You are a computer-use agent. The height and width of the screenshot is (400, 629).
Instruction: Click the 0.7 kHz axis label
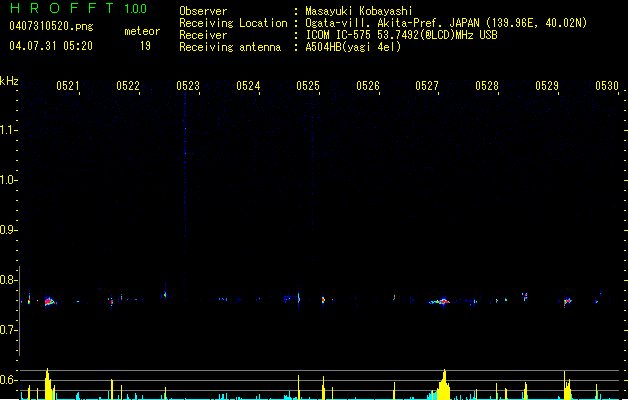click(x=8, y=330)
